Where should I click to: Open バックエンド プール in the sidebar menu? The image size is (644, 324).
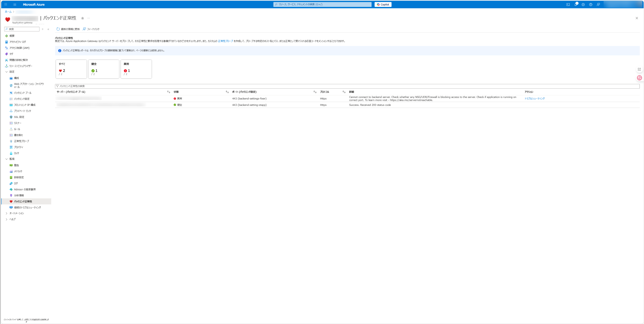click(x=22, y=93)
